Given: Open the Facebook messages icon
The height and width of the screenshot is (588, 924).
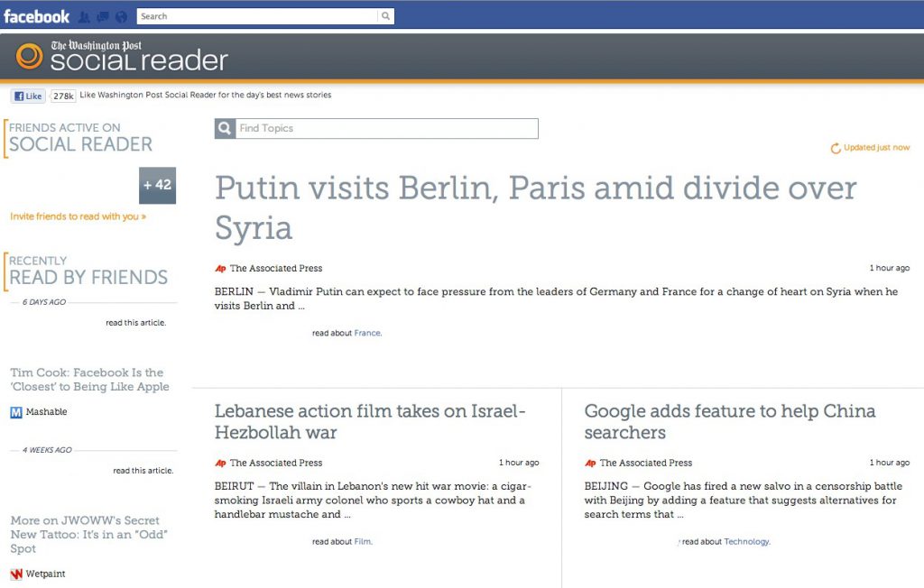Looking at the screenshot, I should coord(103,17).
